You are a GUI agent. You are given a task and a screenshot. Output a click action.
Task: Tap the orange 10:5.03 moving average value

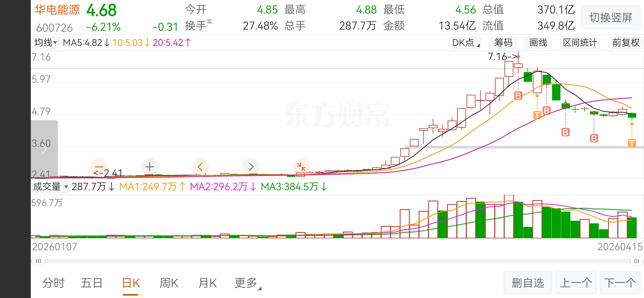131,43
